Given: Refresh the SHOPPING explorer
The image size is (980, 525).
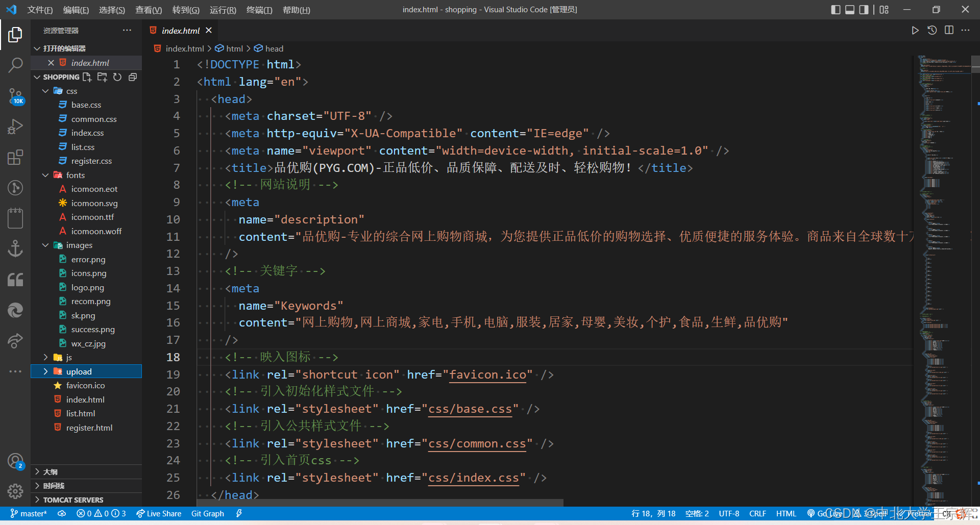Looking at the screenshot, I should pyautogui.click(x=117, y=77).
